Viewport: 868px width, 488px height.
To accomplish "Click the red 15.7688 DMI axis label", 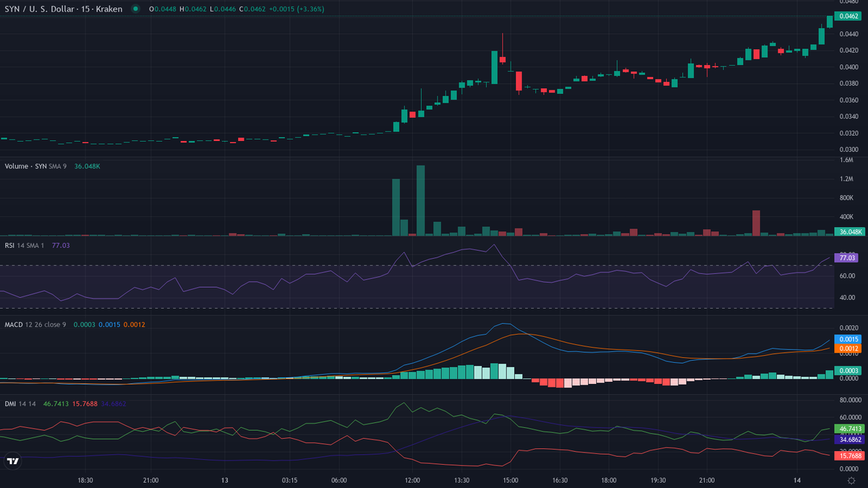I will point(848,455).
